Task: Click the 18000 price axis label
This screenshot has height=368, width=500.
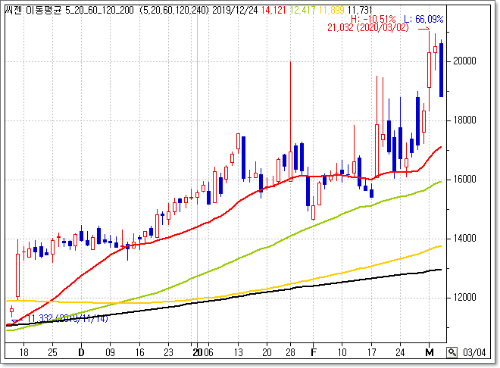Action: (x=465, y=120)
